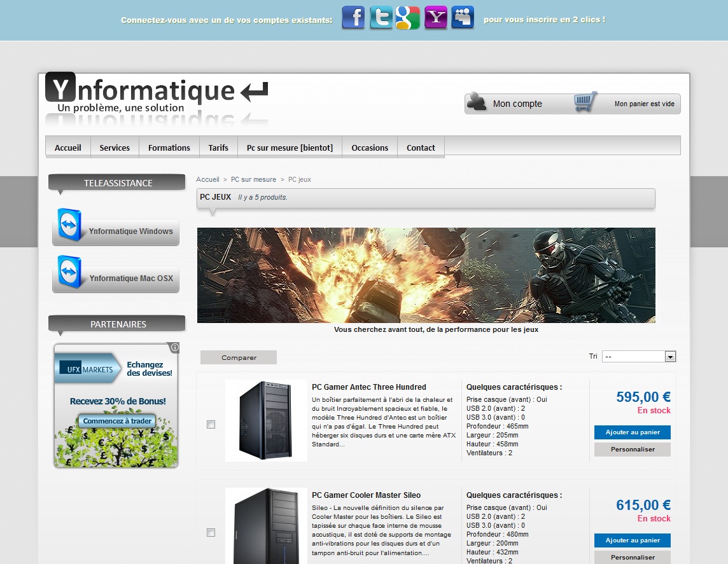Viewport: 728px width, 564px height.
Task: Add the 595,00 € PC to cart
Action: coord(633,432)
